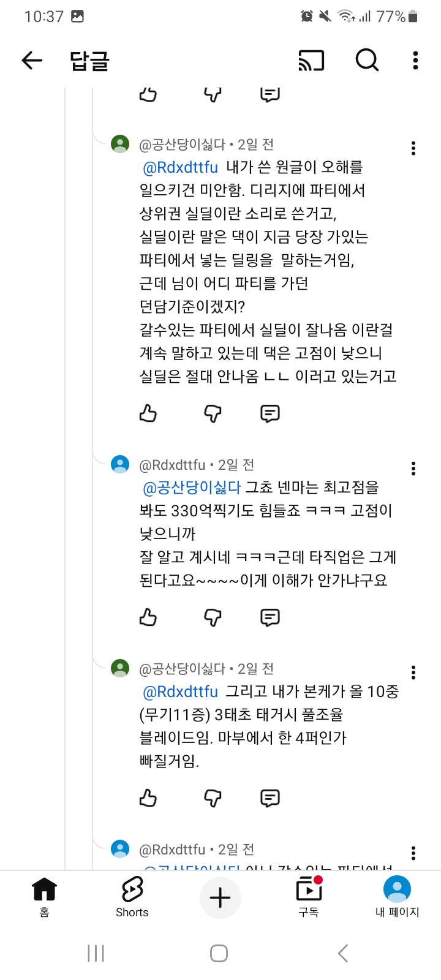Reply to the comment ending in '이러고 있는거고'
441x980 pixels.
270,414
